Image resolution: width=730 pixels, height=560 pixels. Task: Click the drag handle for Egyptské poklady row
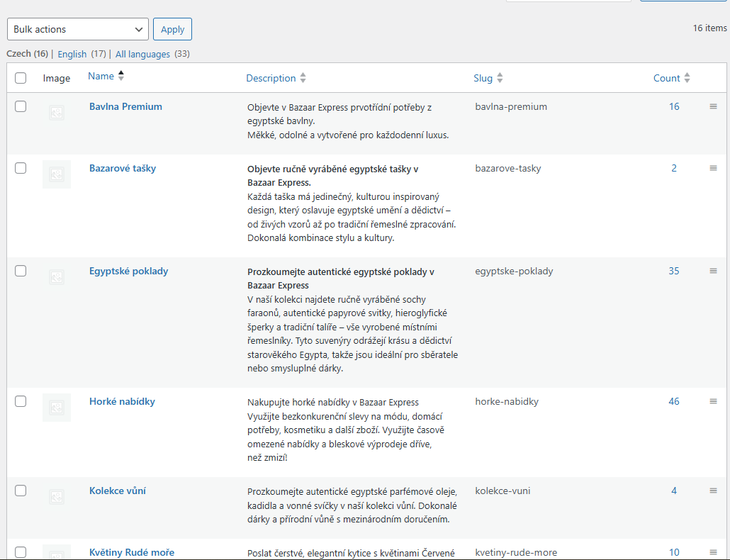coord(713,271)
